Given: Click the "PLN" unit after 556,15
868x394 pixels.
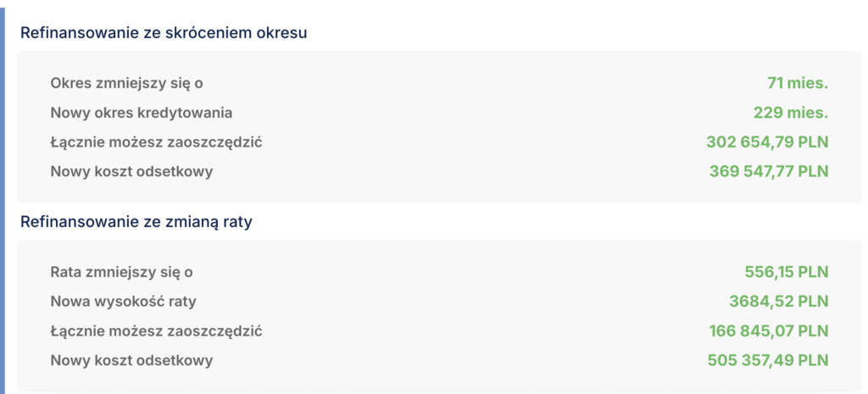Looking at the screenshot, I should 813,272.
